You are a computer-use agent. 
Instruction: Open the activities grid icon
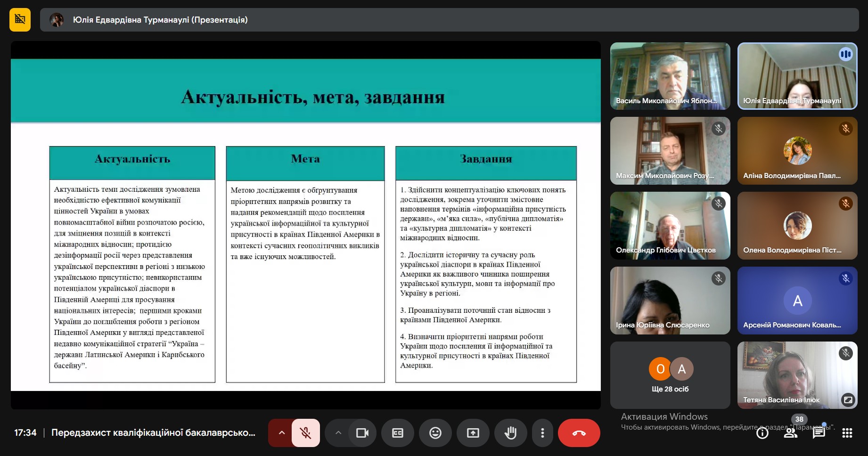pyautogui.click(x=847, y=433)
